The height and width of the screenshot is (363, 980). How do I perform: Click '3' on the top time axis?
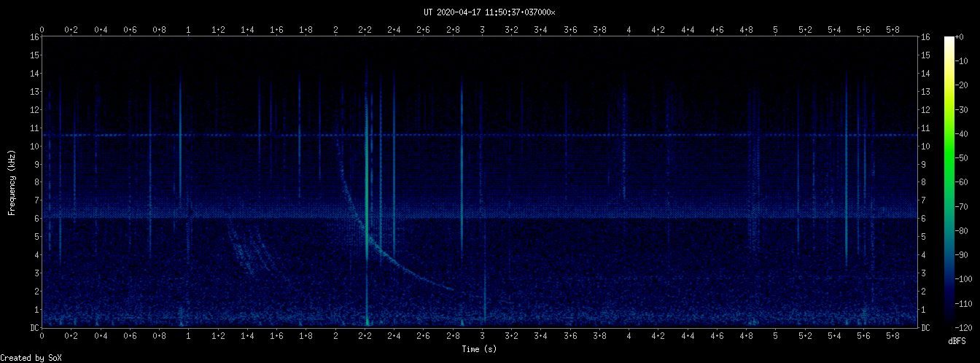(x=482, y=29)
